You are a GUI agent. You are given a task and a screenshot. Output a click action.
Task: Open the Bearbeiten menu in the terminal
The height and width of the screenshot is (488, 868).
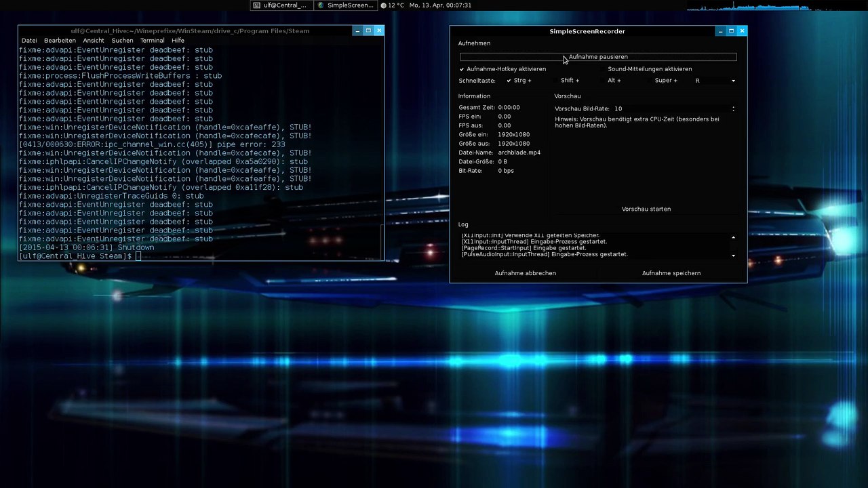60,41
